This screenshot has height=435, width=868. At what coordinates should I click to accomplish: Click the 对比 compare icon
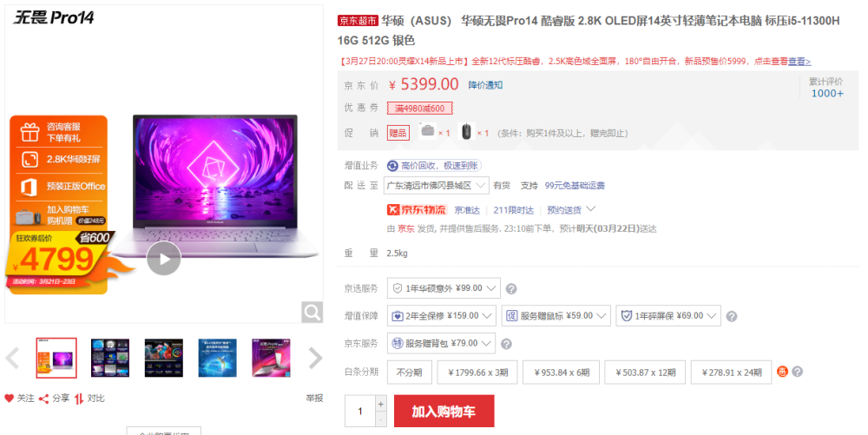79,399
